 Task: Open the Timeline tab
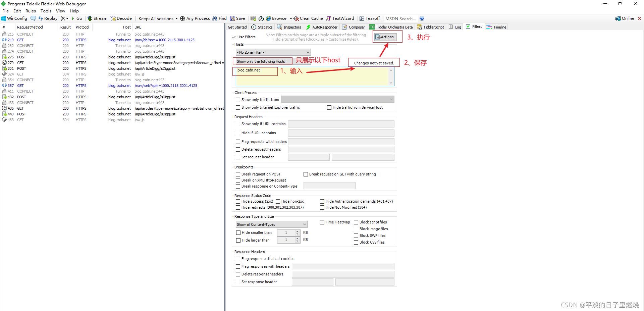pos(496,27)
